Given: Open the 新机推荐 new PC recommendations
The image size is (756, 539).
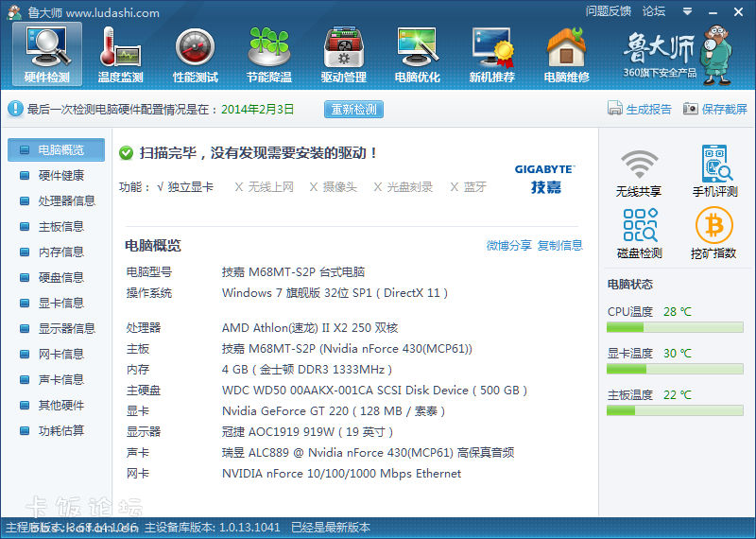Looking at the screenshot, I should tap(491, 54).
